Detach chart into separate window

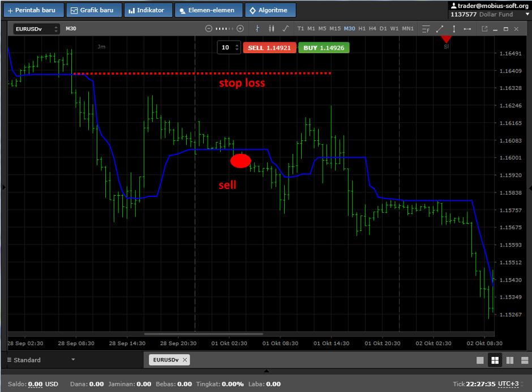pos(484,29)
